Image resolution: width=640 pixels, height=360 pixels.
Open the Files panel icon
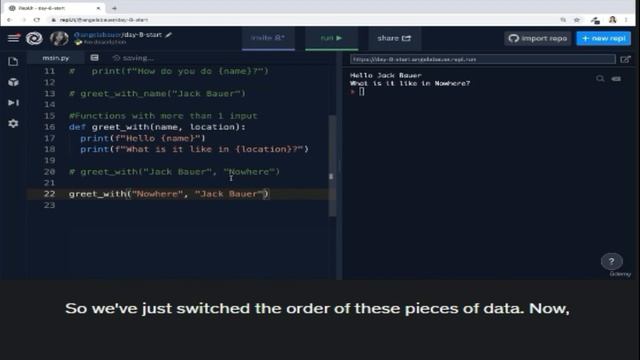coord(13,62)
